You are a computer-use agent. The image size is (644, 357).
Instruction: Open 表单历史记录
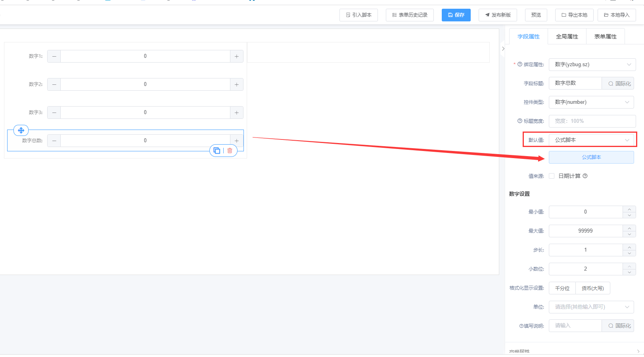pyautogui.click(x=410, y=15)
